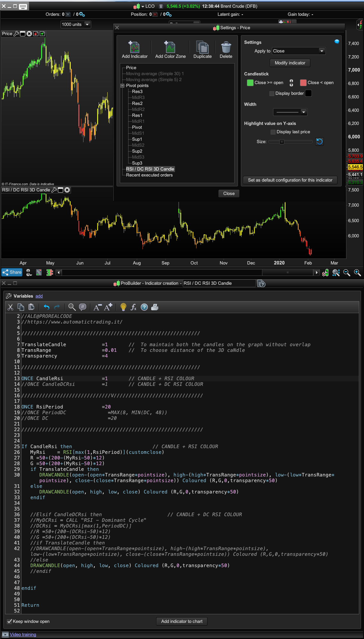Increase editor font size with A+ icon
Viewport: 364px width, 639px height.
tap(108, 307)
